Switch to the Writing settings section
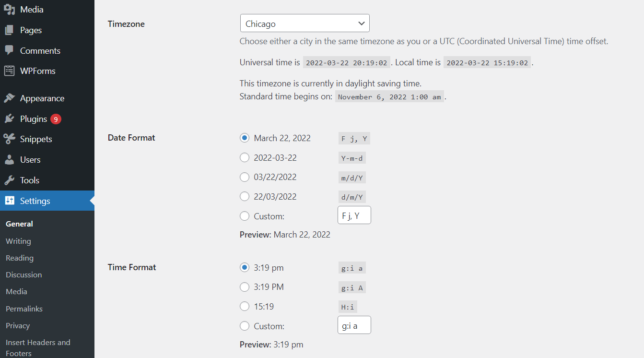This screenshot has width=644, height=358. (18, 241)
